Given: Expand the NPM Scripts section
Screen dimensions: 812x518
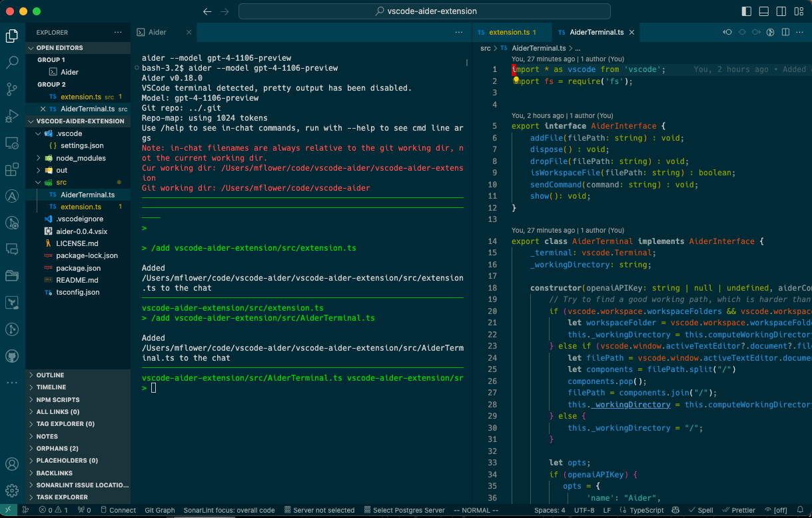Looking at the screenshot, I should [x=78, y=400].
